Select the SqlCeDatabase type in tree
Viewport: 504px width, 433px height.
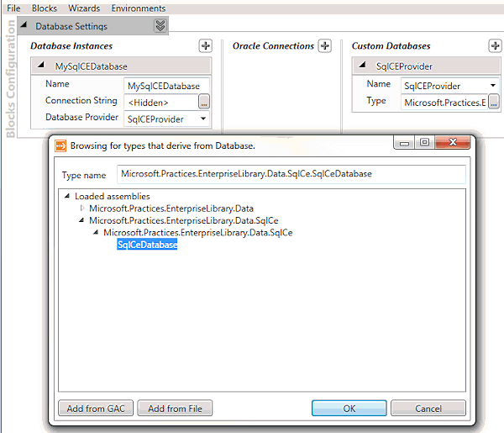click(147, 245)
